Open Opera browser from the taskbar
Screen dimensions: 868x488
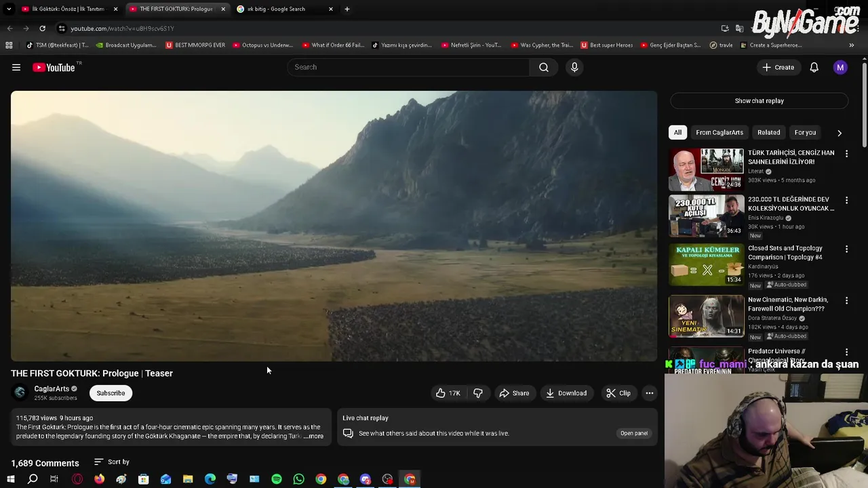(77, 479)
